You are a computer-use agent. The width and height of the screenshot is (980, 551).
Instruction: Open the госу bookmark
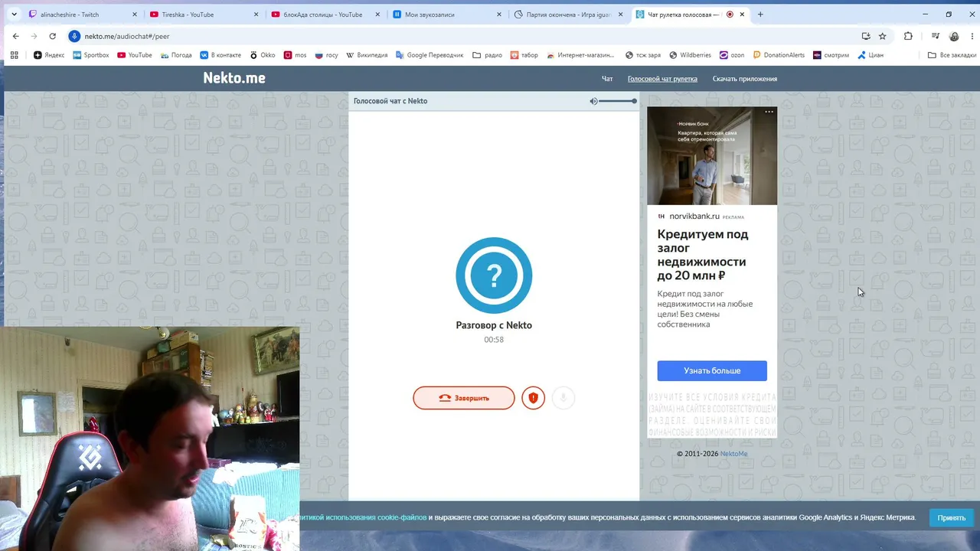tap(326, 55)
